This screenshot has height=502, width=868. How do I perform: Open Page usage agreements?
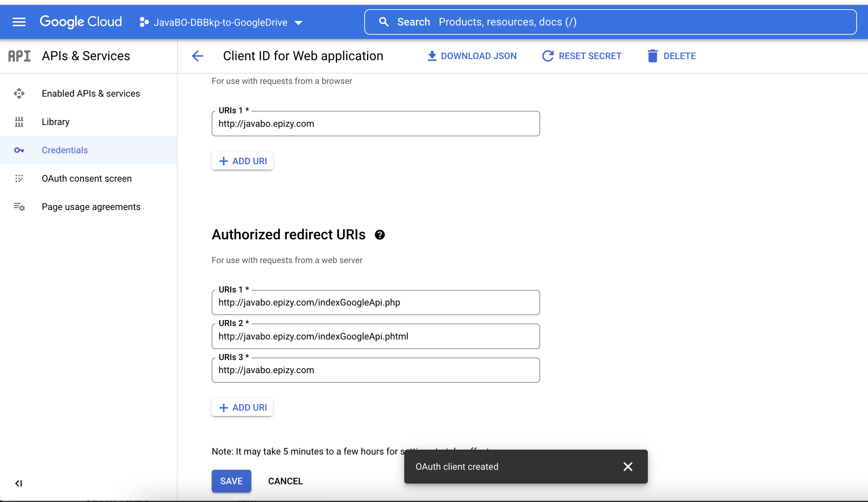coord(91,207)
